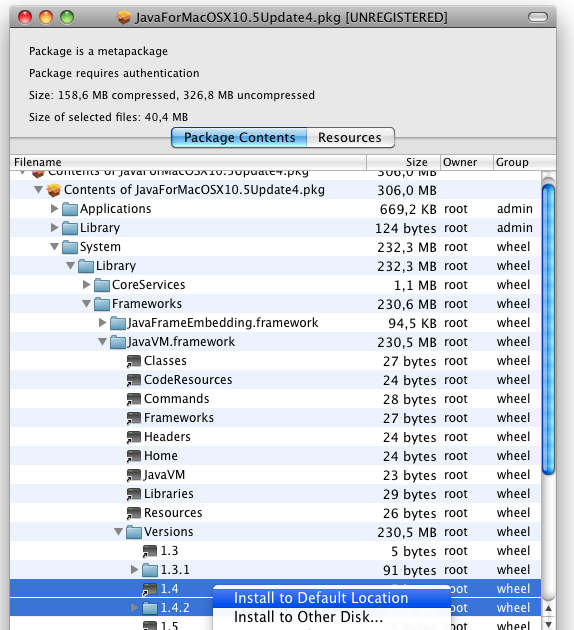Click the 'Package requires authentication' text

[x=114, y=73]
